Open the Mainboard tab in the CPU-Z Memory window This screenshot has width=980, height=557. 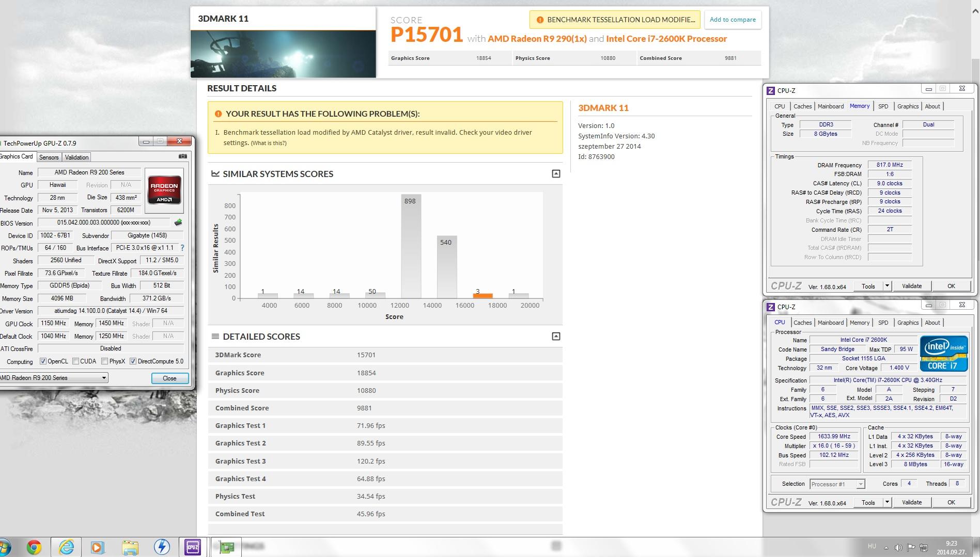click(831, 106)
